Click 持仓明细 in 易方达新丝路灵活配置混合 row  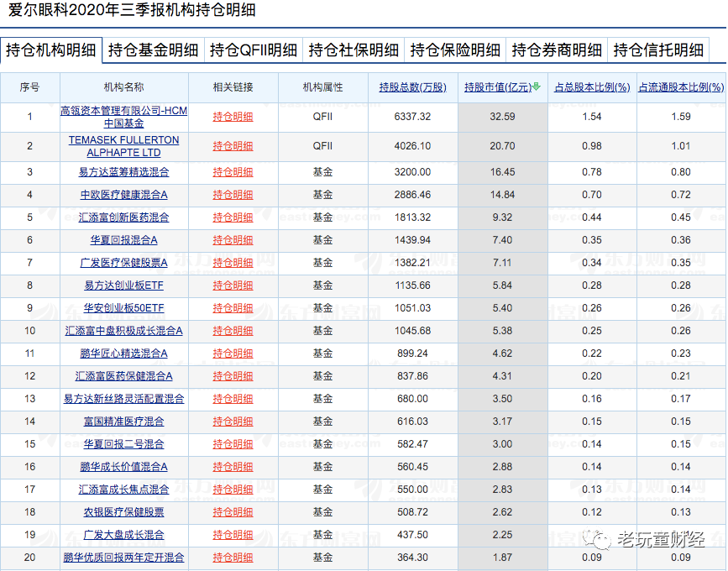(233, 399)
